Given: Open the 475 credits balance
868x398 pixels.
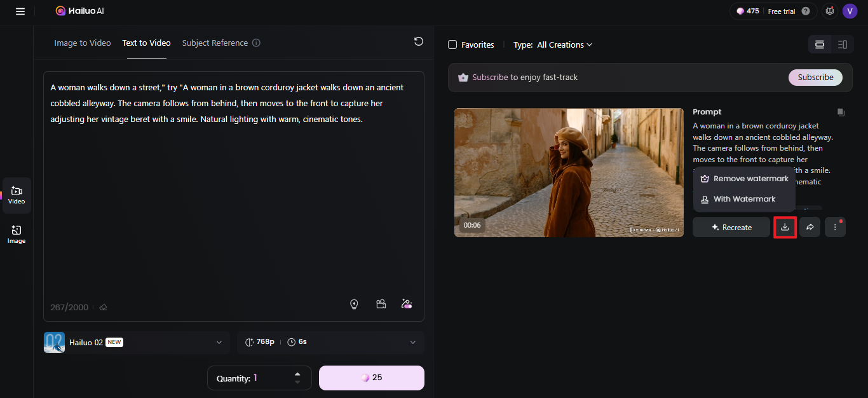Looking at the screenshot, I should [748, 11].
